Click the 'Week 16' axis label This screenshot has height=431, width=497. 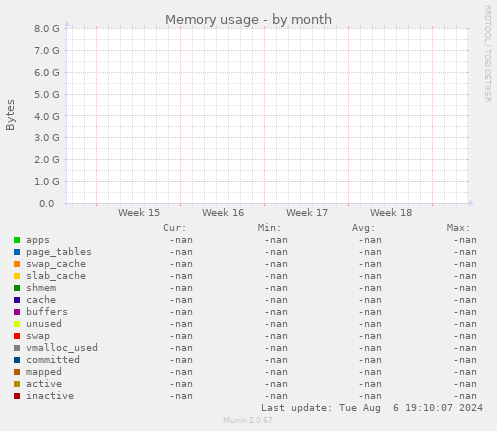[x=223, y=213]
